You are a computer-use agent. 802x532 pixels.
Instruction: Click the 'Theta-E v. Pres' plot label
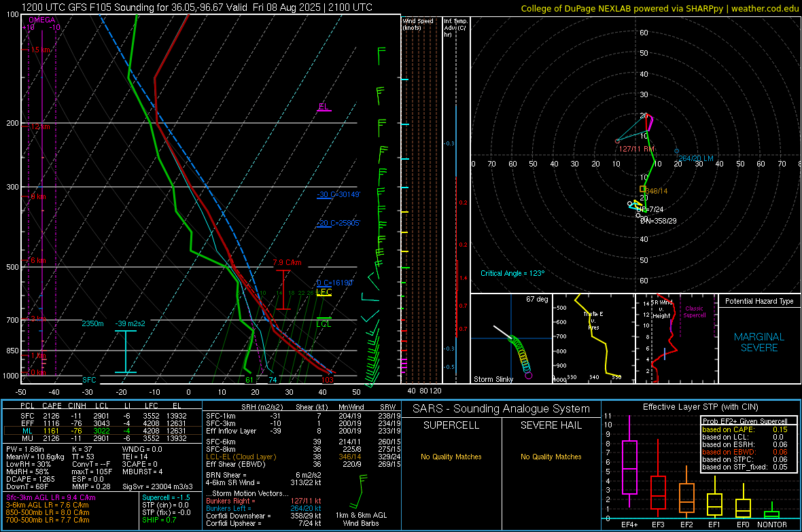(593, 320)
